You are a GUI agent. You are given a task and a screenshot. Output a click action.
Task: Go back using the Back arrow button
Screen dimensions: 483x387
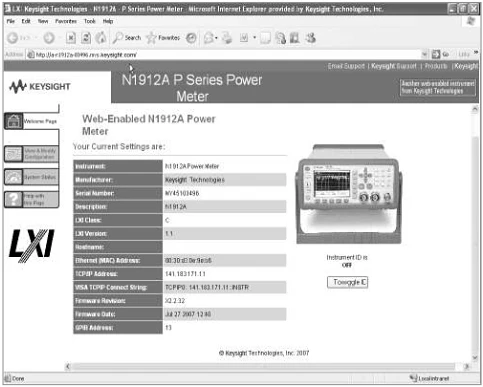13,38
